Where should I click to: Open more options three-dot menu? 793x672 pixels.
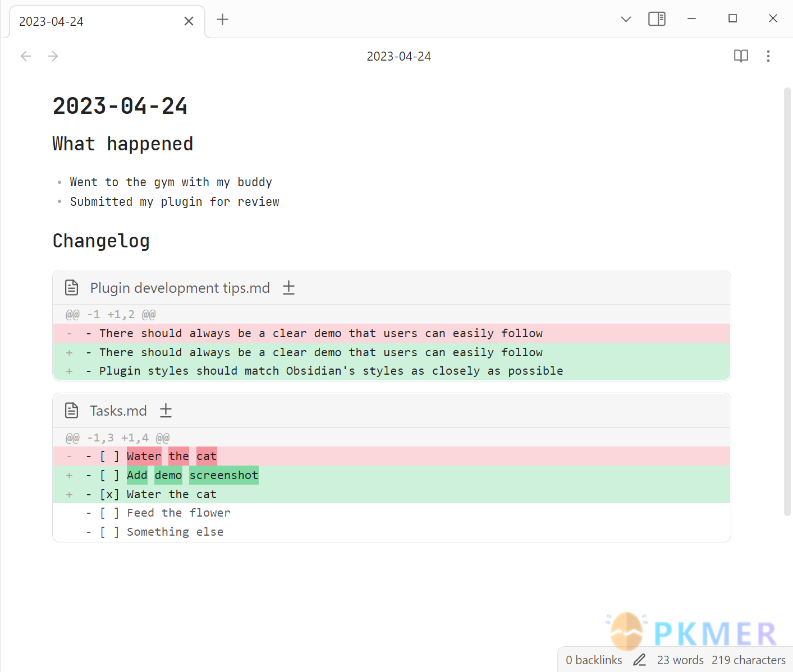(768, 56)
